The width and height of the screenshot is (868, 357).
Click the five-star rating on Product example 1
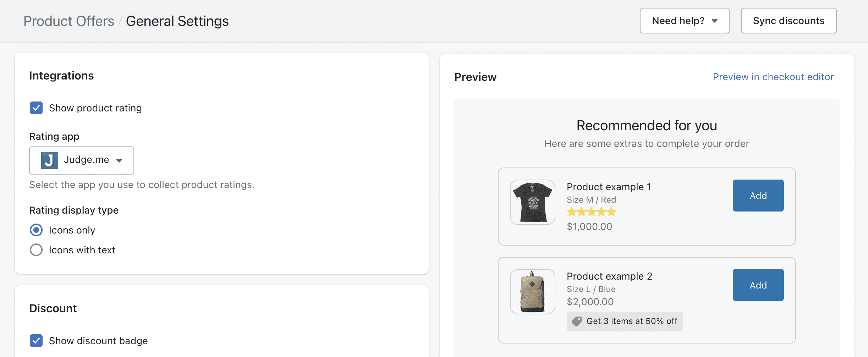[591, 212]
